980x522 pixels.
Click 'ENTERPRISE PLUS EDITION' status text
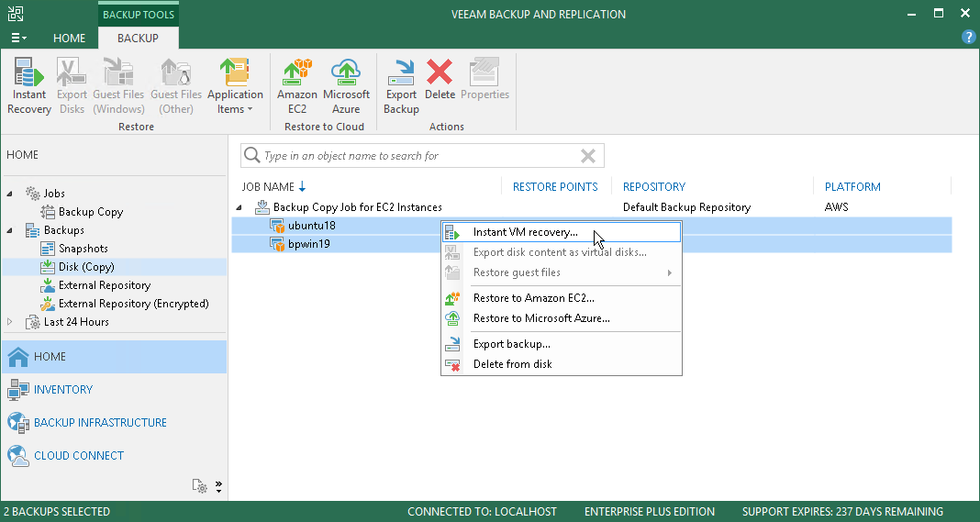[x=650, y=511]
